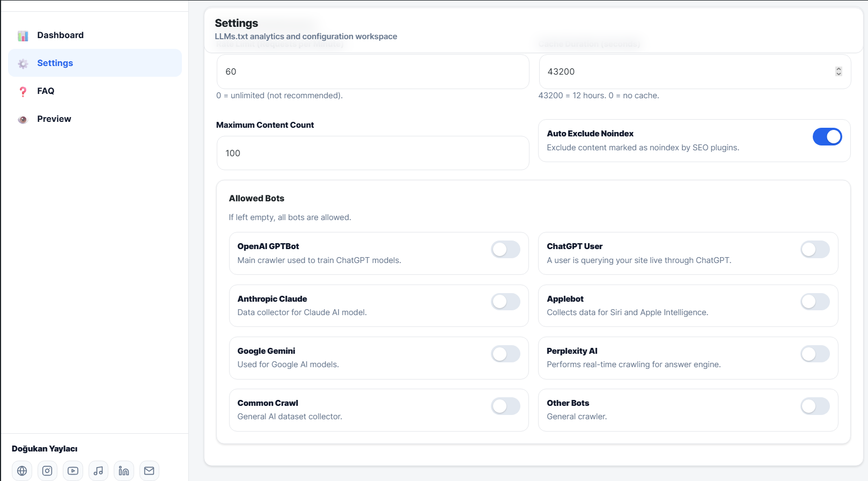Switch on the Google Gemini toggle
Screen dimensions: 868x481
(505, 354)
